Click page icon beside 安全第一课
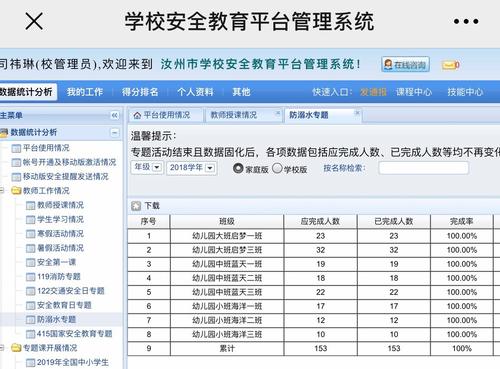The width and height of the screenshot is (500, 369). [30, 263]
